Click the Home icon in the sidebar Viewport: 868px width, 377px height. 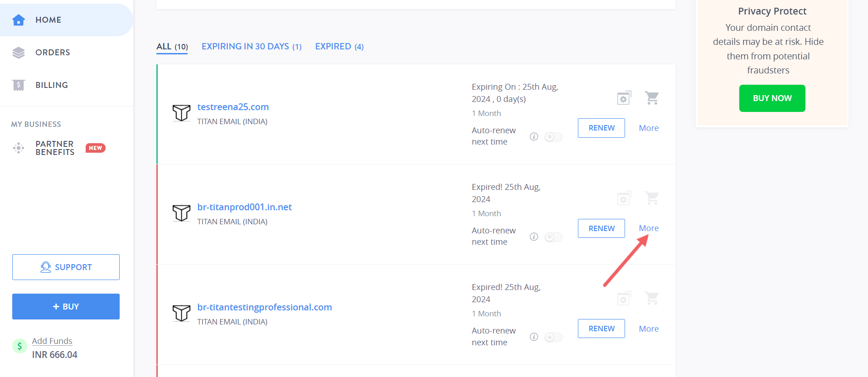pos(19,20)
